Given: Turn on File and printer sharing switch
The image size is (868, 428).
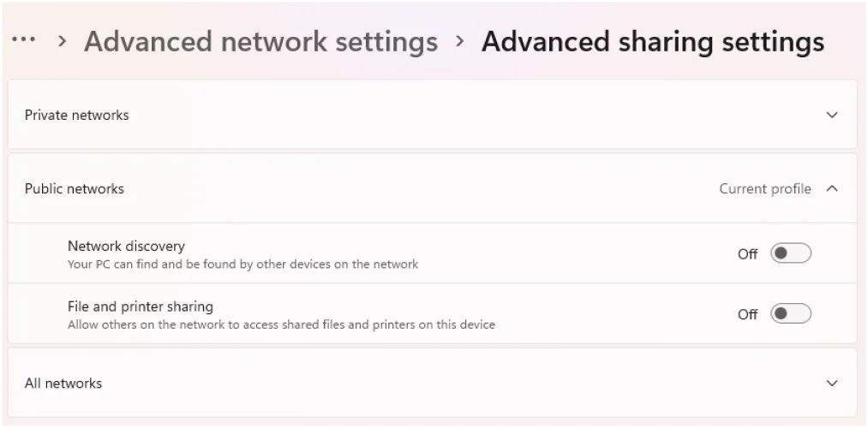Looking at the screenshot, I should coord(790,314).
